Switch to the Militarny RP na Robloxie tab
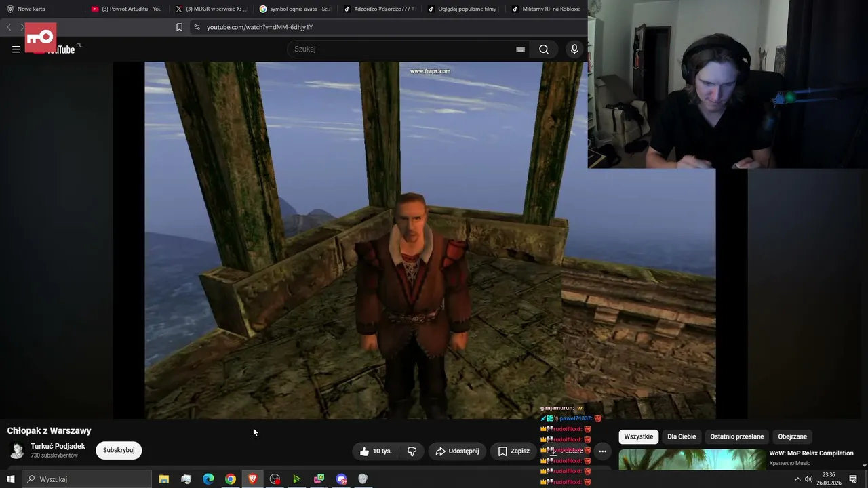This screenshot has height=488, width=868. coord(547,9)
